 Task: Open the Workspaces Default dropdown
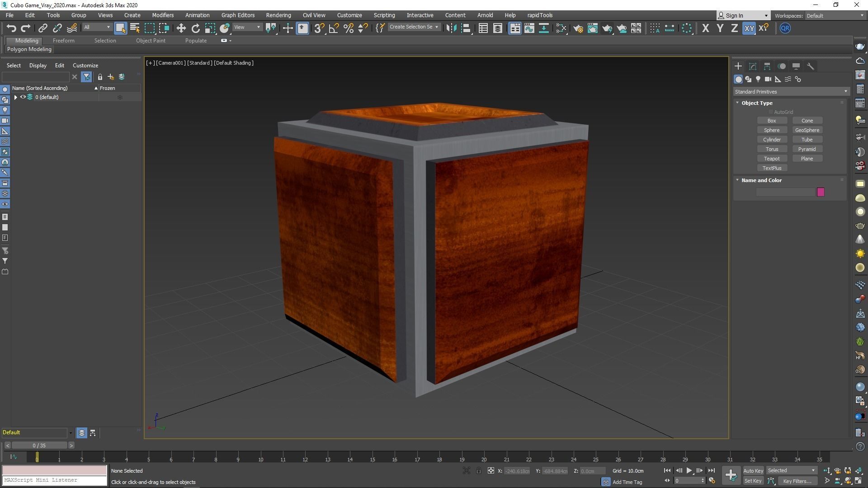click(x=835, y=16)
